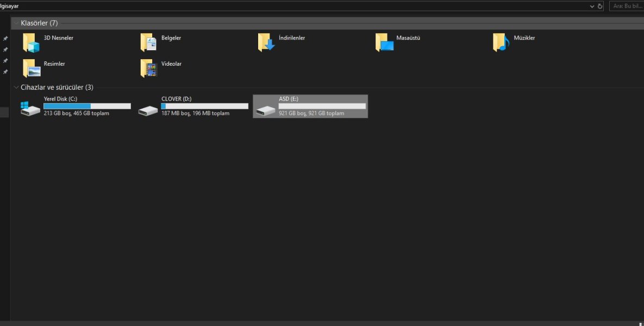Refresh the view using the address bar reload icon
Image resolution: width=644 pixels, height=326 pixels.
tap(600, 6)
